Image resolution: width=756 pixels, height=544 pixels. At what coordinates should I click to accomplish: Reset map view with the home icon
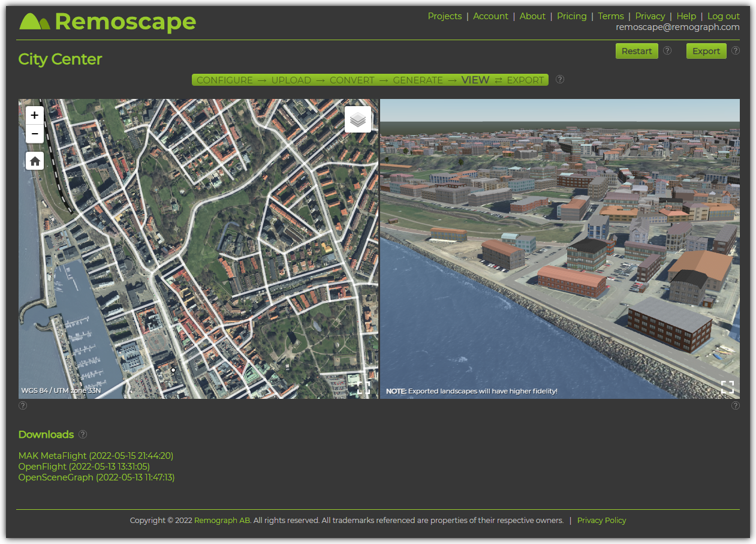pos(35,161)
